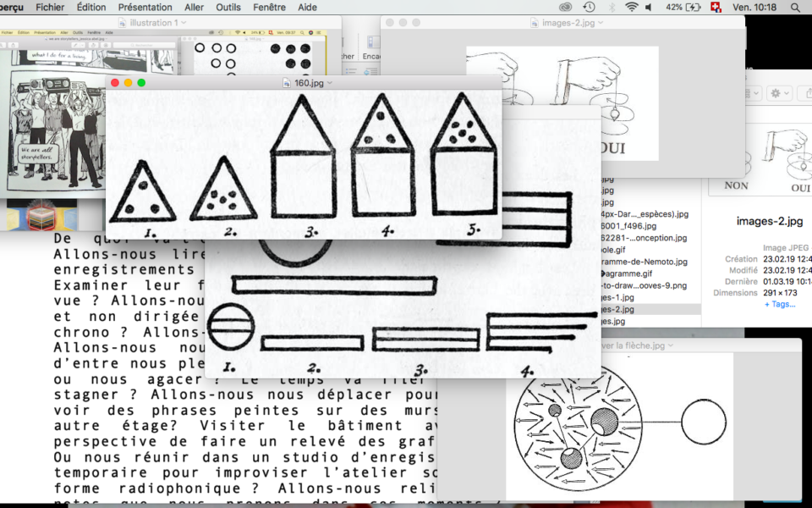Close the 160.jpg window
The image size is (812, 508).
[115, 83]
